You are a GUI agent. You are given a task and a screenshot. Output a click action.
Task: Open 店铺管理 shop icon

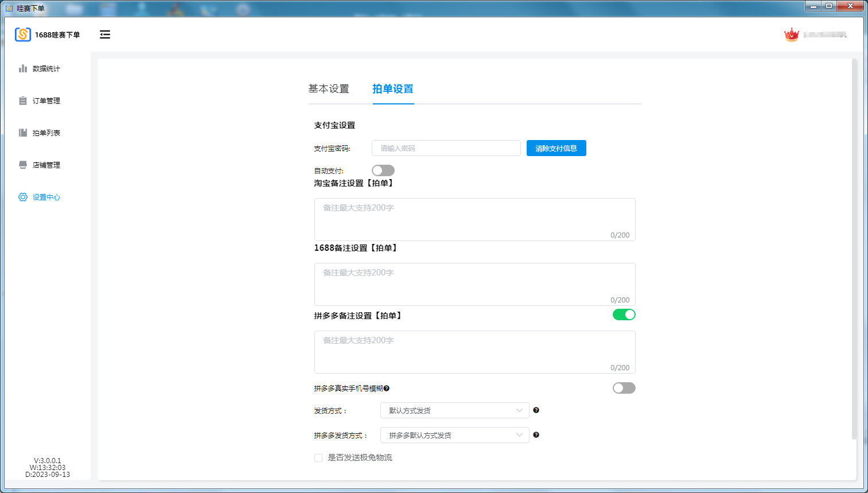point(23,165)
